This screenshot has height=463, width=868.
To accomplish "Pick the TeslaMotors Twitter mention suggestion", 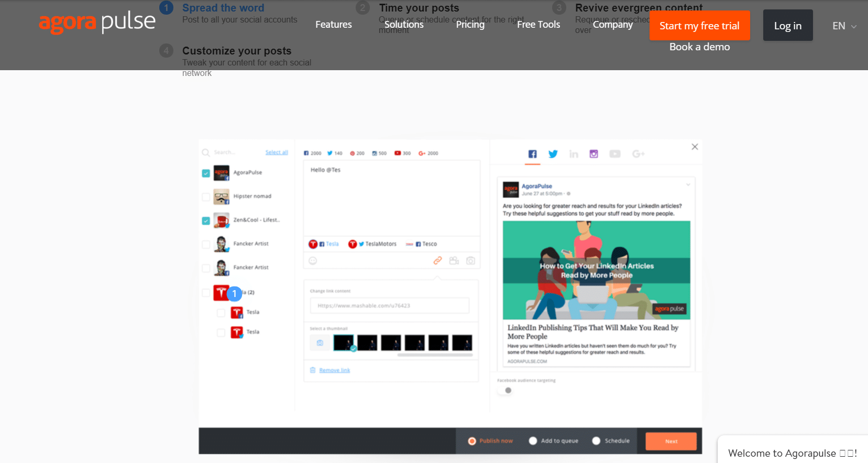I will [372, 244].
